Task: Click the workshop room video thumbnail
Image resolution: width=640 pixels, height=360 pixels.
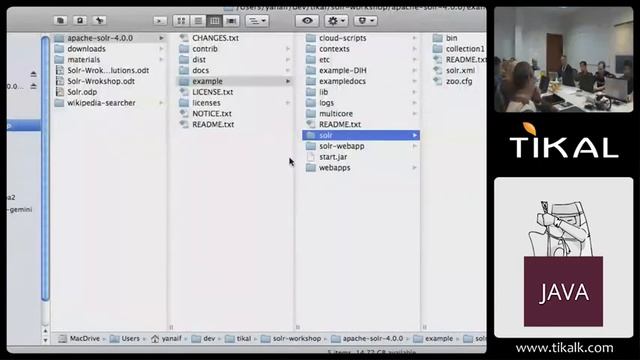Action: (563, 60)
